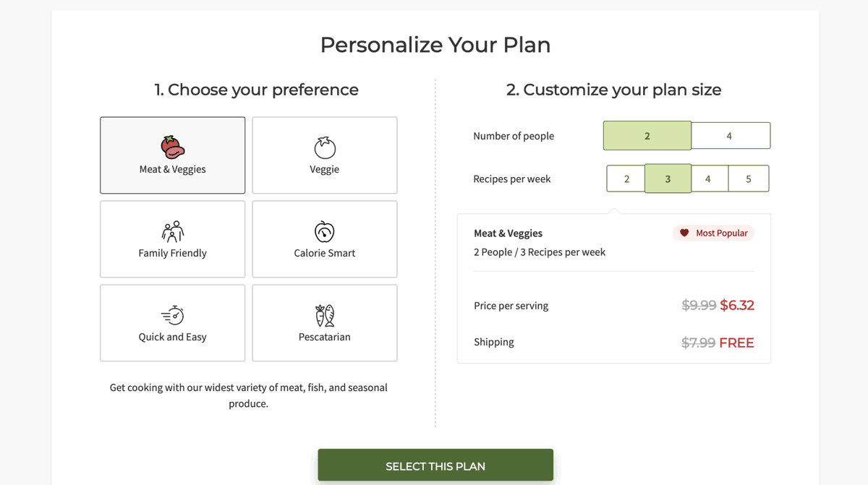Set number of people to 2

point(647,136)
